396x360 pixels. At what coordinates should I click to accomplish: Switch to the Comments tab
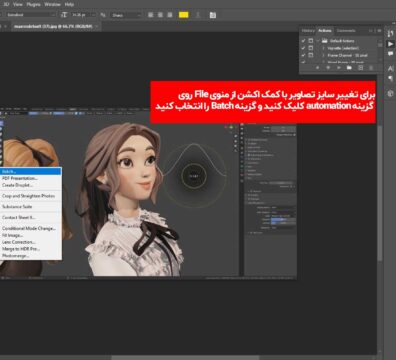tap(346, 31)
